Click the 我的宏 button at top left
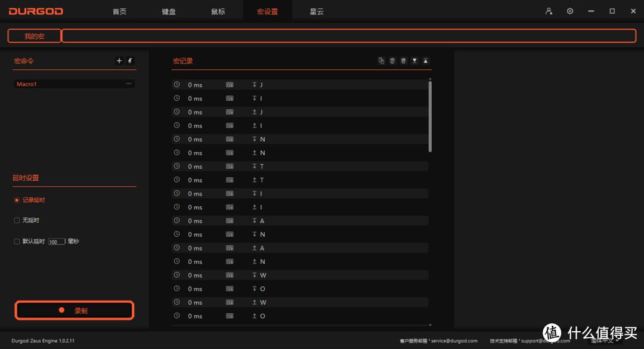The width and height of the screenshot is (644, 349). coord(33,36)
